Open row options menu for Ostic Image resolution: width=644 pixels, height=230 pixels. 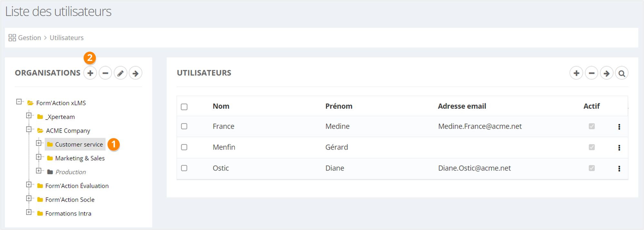(x=619, y=168)
